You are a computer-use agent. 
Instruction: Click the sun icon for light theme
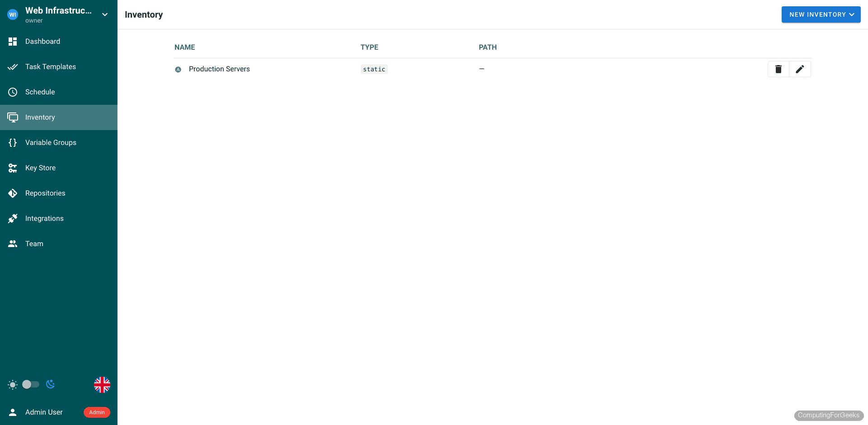click(13, 384)
